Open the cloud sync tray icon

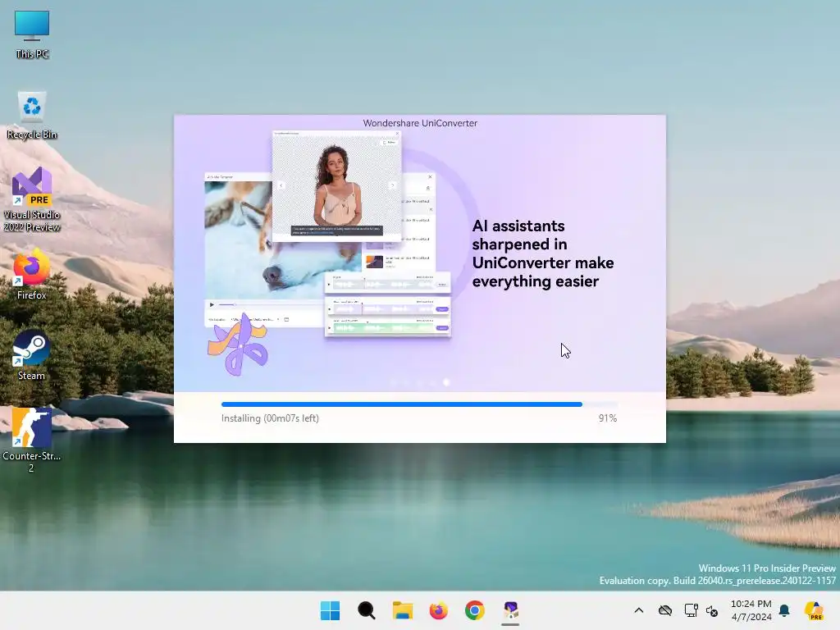tap(664, 610)
